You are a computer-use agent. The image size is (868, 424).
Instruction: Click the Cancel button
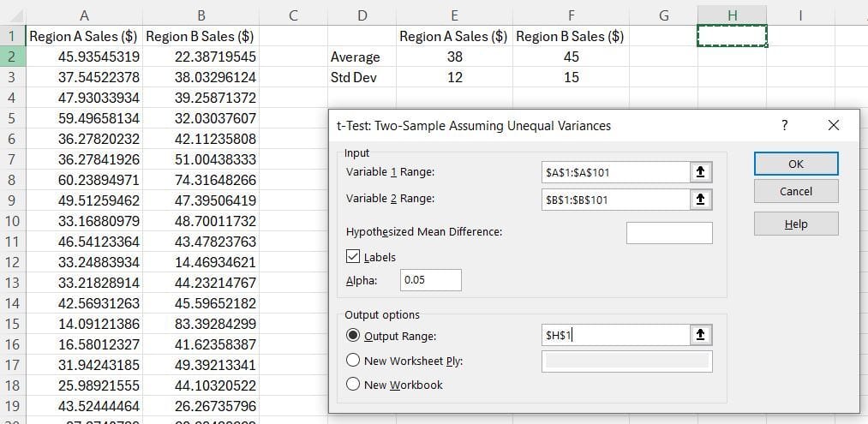[x=795, y=192]
